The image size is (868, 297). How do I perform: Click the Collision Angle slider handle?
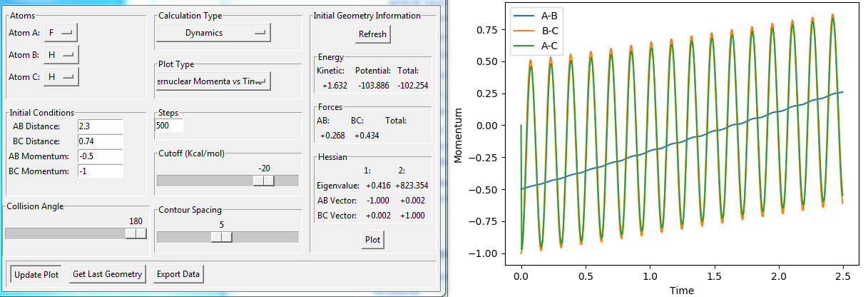[x=136, y=233]
